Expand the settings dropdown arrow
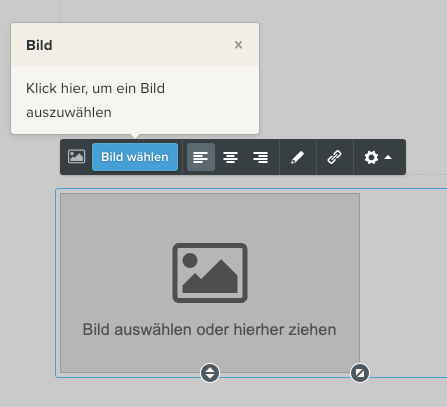 [388, 157]
